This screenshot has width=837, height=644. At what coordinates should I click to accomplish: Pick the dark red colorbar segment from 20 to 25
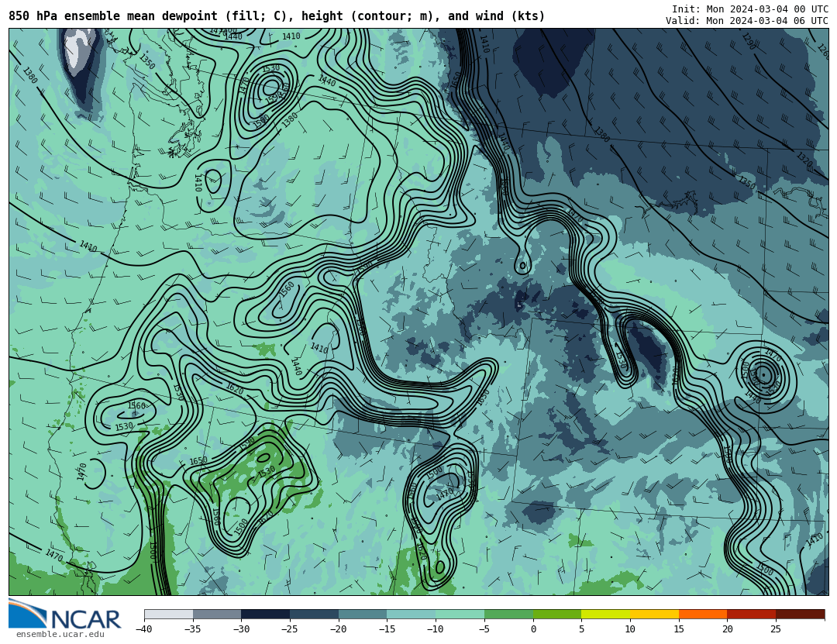[x=751, y=614]
